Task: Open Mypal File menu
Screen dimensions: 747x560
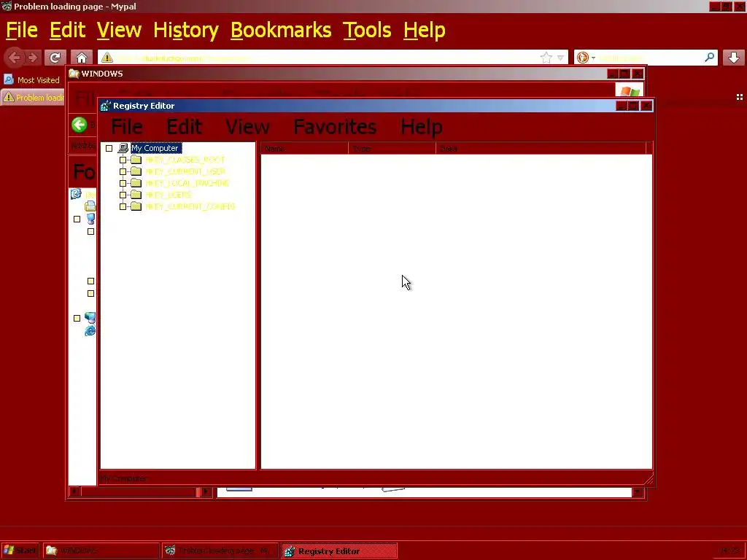Action: coord(21,30)
